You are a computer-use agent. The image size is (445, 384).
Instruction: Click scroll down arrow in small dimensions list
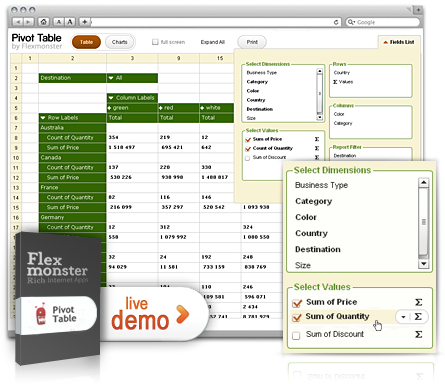click(x=320, y=118)
